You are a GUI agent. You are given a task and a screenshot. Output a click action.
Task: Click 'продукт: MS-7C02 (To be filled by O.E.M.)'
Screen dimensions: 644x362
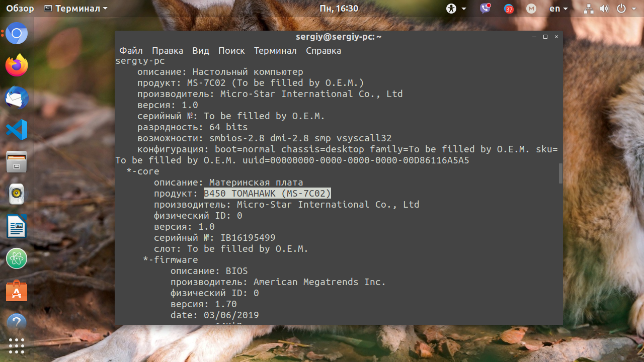coord(251,83)
